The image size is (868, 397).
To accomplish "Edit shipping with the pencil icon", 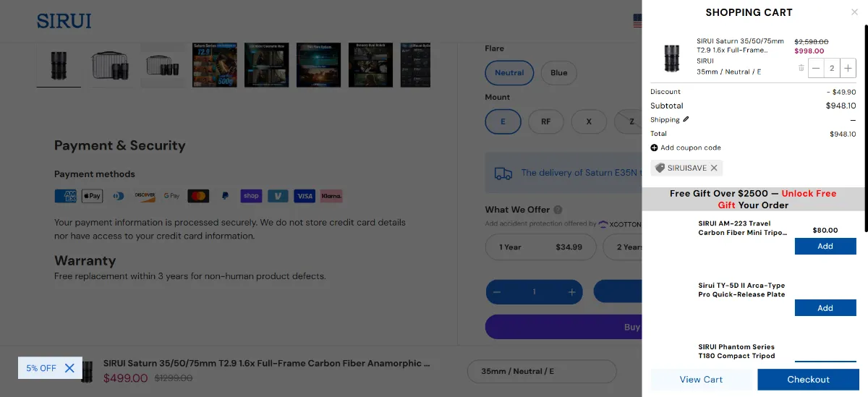I will pyautogui.click(x=686, y=119).
